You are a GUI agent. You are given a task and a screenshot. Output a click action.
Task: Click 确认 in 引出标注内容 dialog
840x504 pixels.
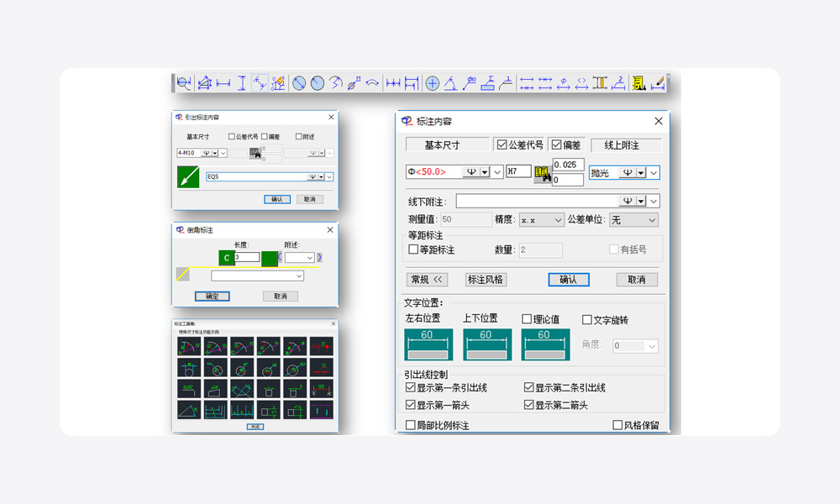click(x=277, y=199)
